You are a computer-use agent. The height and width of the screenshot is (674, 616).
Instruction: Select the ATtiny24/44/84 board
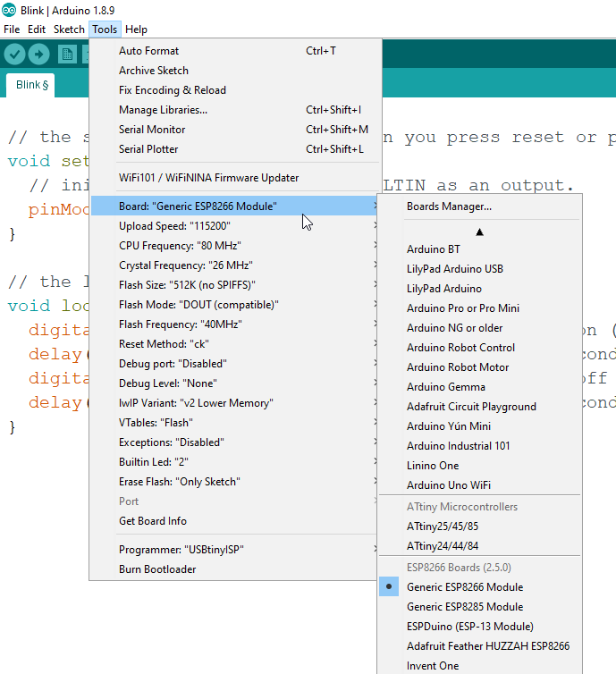pos(480,546)
